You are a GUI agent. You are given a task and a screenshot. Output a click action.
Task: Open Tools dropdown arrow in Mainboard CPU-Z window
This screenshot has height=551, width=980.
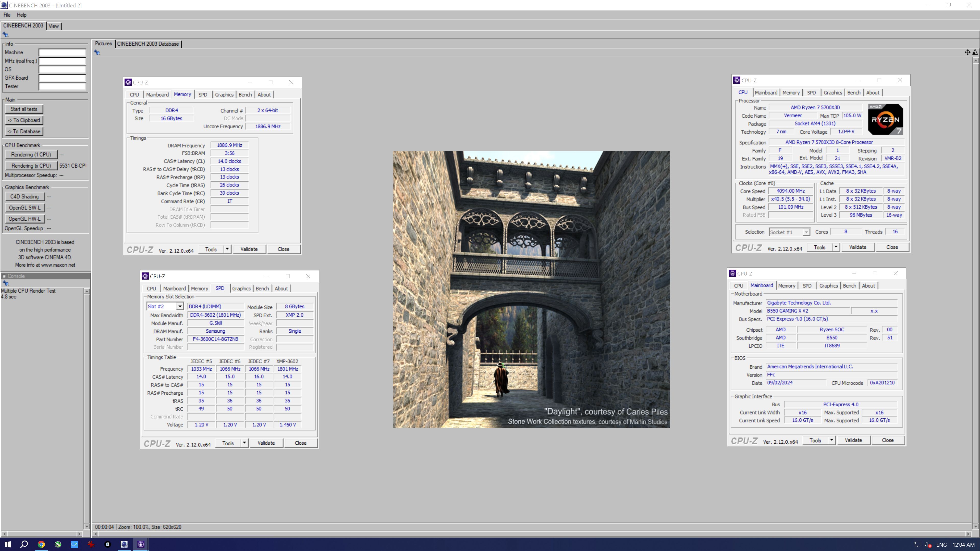click(832, 440)
